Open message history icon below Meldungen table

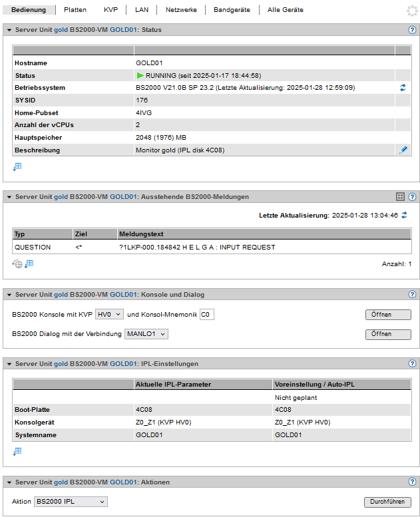click(17, 264)
